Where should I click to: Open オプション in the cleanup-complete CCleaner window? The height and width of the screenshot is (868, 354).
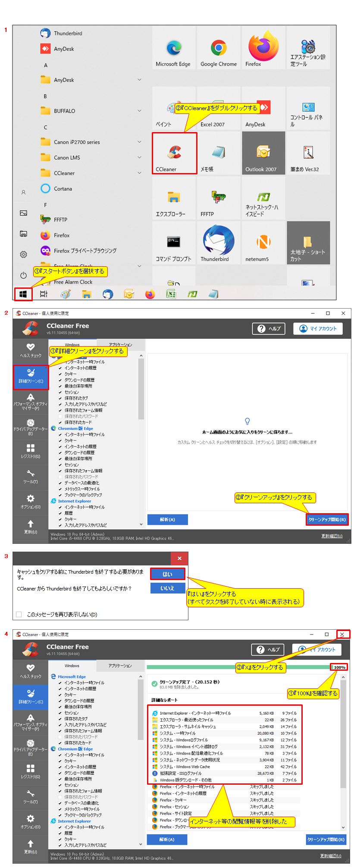click(x=31, y=822)
